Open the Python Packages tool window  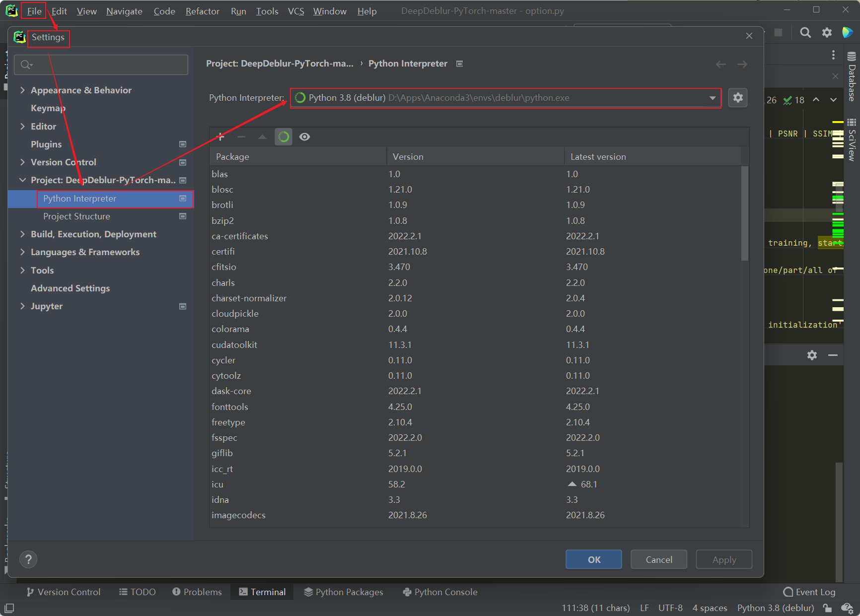pyautogui.click(x=344, y=592)
